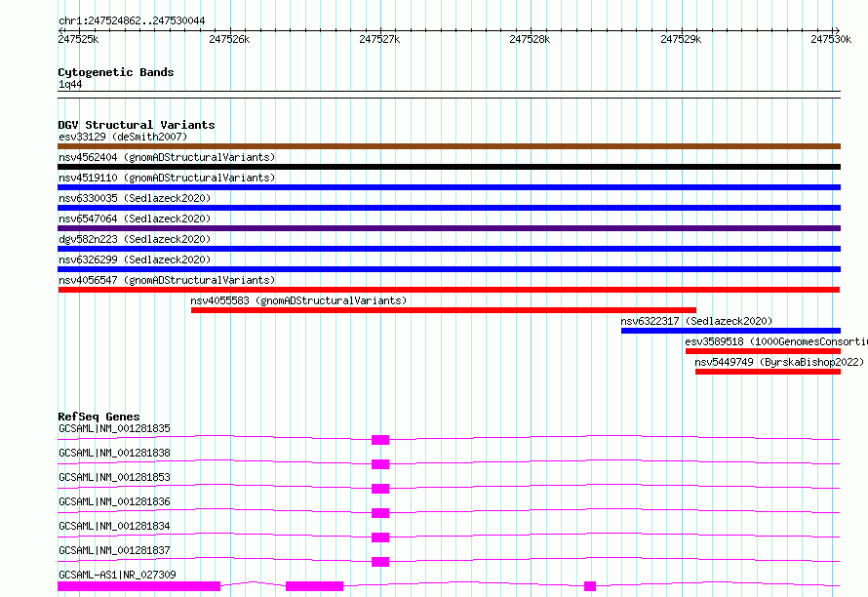Open nsv6322317 (Sedlazeck2020) label
This screenshot has height=597, width=868.
pyautogui.click(x=696, y=321)
